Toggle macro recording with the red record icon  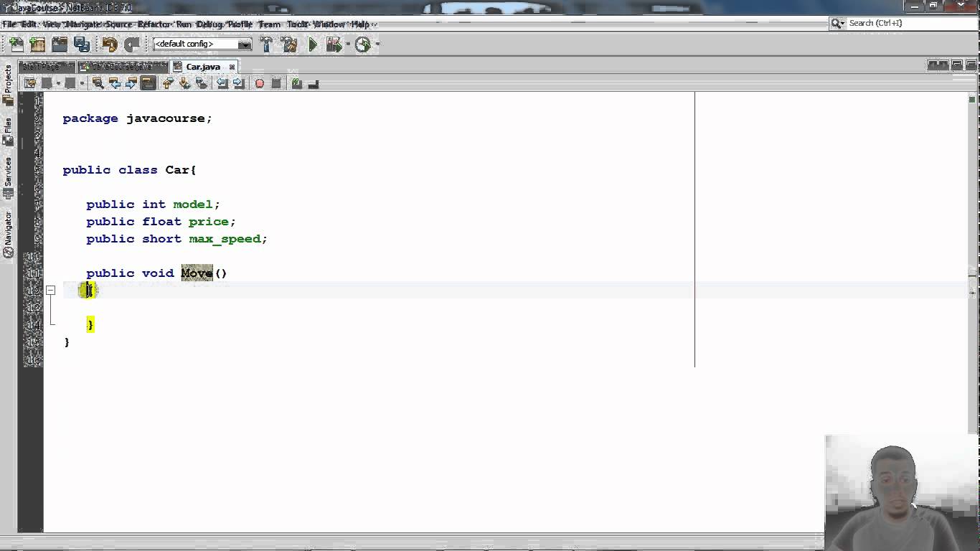259,83
